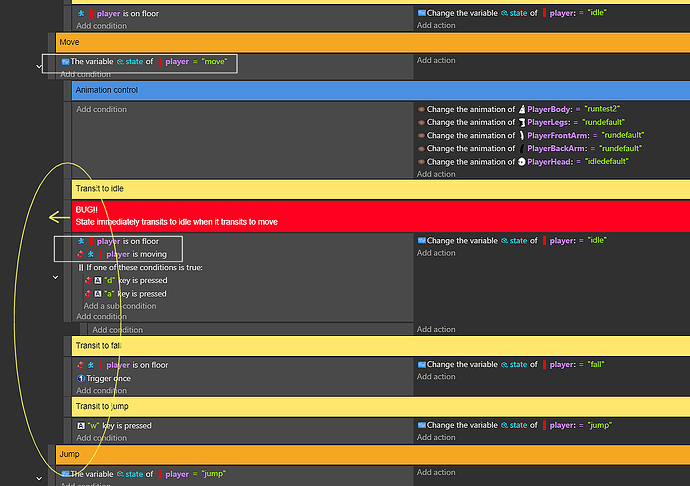Select the "If one of these conditions is true" condition
Image resolution: width=690 pixels, height=486 pixels.
pyautogui.click(x=144, y=268)
